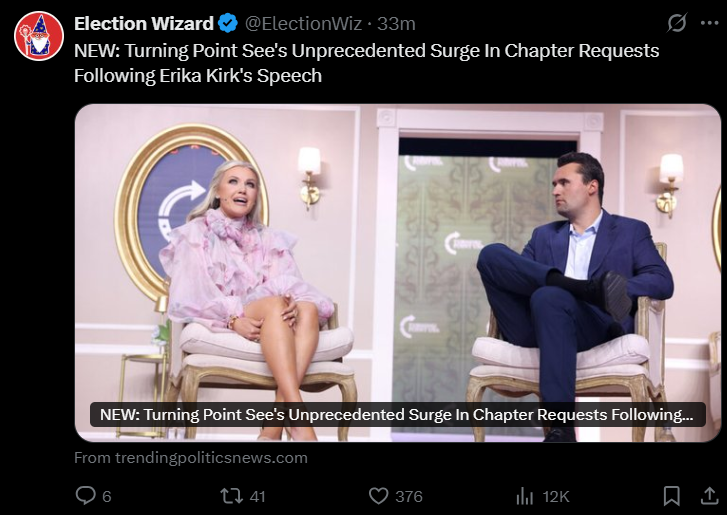Image resolution: width=727 pixels, height=515 pixels.
Task: Repost this tweet via the retweet icon
Action: click(231, 496)
